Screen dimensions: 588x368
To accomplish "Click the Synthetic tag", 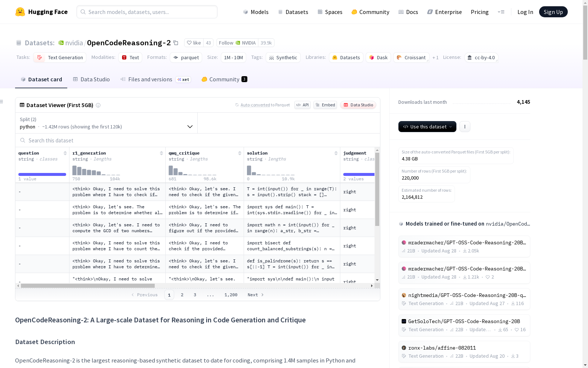I will pos(283,57).
